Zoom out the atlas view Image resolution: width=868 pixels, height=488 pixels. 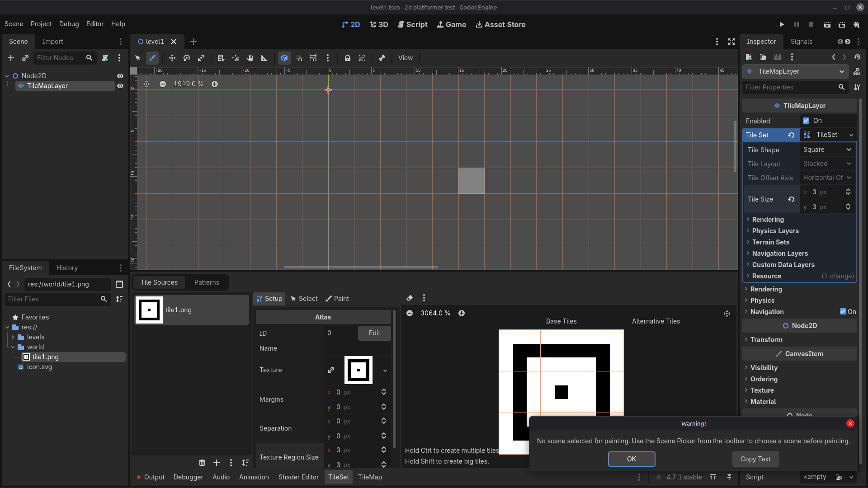(410, 313)
